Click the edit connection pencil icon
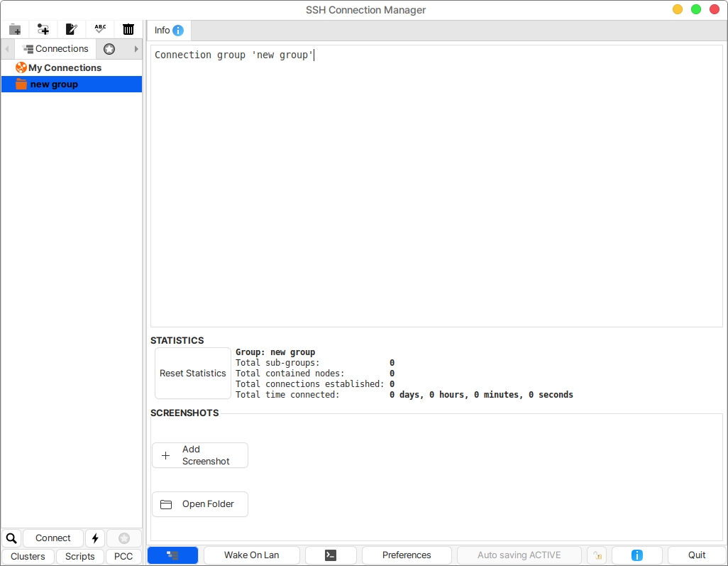This screenshot has width=728, height=566. pyautogui.click(x=72, y=29)
